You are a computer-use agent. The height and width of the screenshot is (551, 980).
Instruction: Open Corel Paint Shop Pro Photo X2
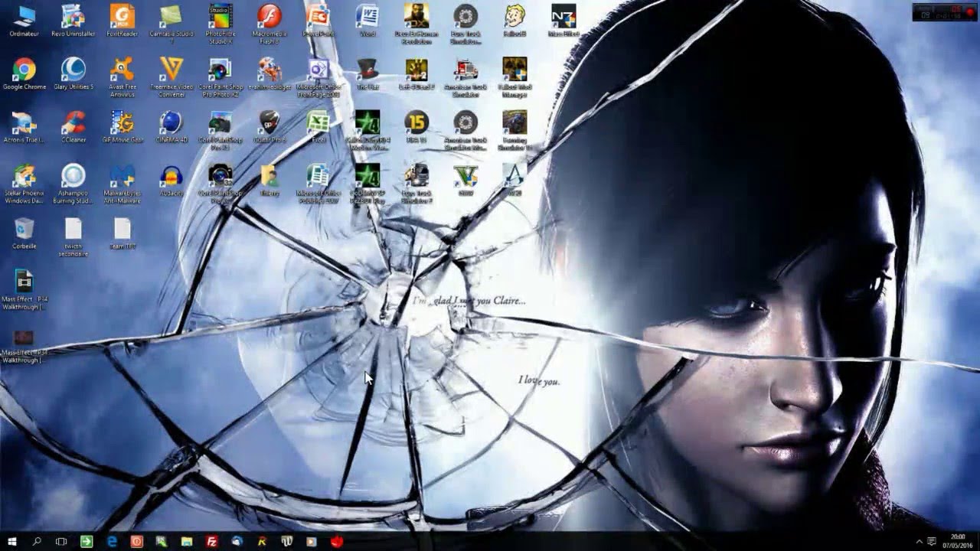pyautogui.click(x=220, y=77)
